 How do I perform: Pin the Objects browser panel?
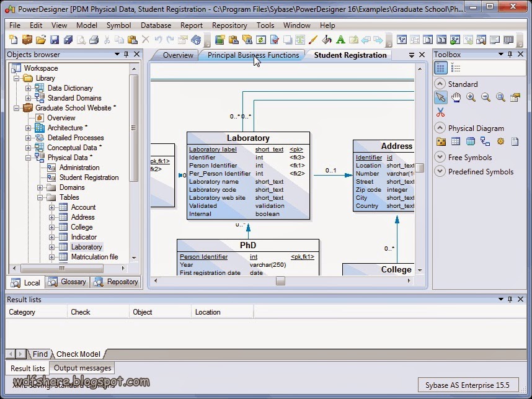click(x=126, y=55)
